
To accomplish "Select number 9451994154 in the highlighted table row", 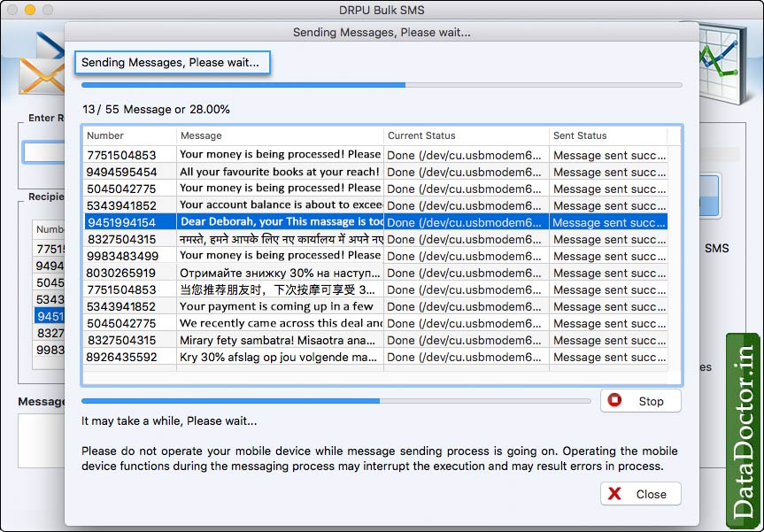I will click(x=122, y=223).
